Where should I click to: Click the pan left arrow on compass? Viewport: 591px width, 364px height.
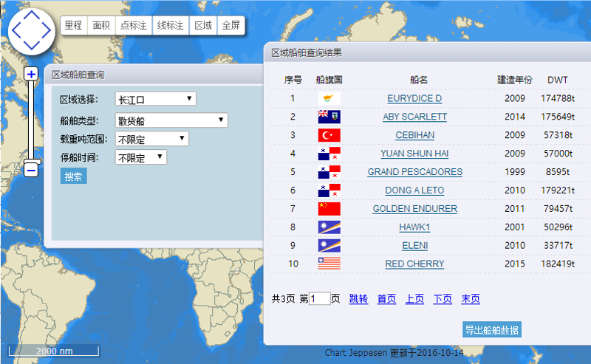point(16,30)
